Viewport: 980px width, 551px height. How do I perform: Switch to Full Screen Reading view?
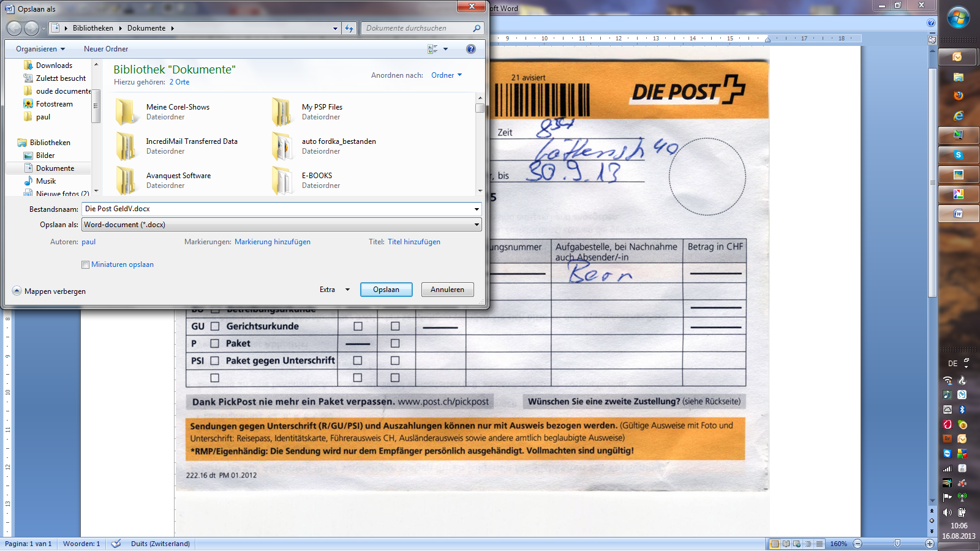point(786,544)
